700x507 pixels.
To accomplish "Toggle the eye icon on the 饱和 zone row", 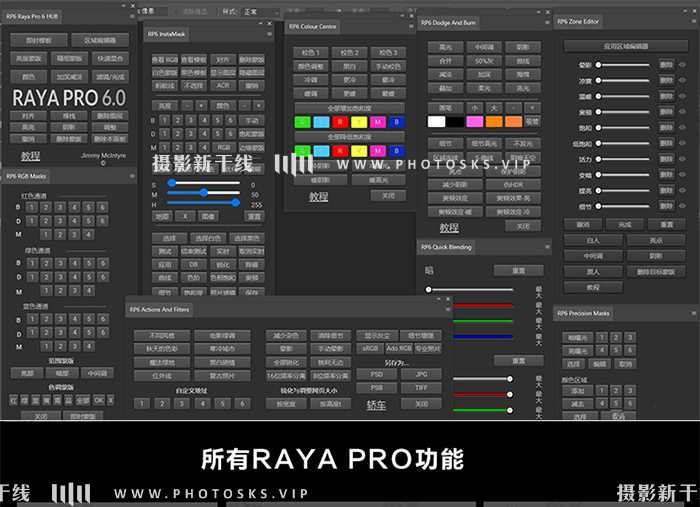I will click(x=682, y=128).
